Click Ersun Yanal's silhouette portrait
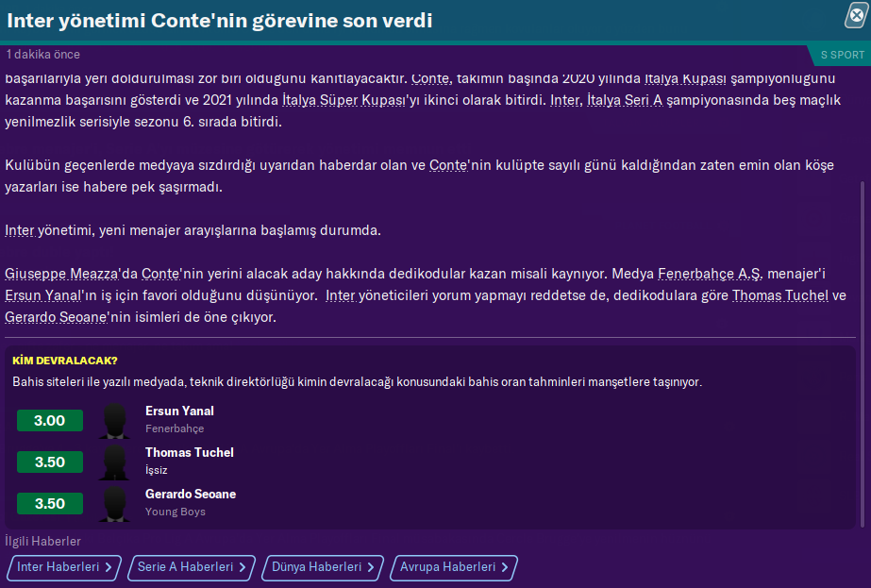The width and height of the screenshot is (871, 588). pos(115,421)
